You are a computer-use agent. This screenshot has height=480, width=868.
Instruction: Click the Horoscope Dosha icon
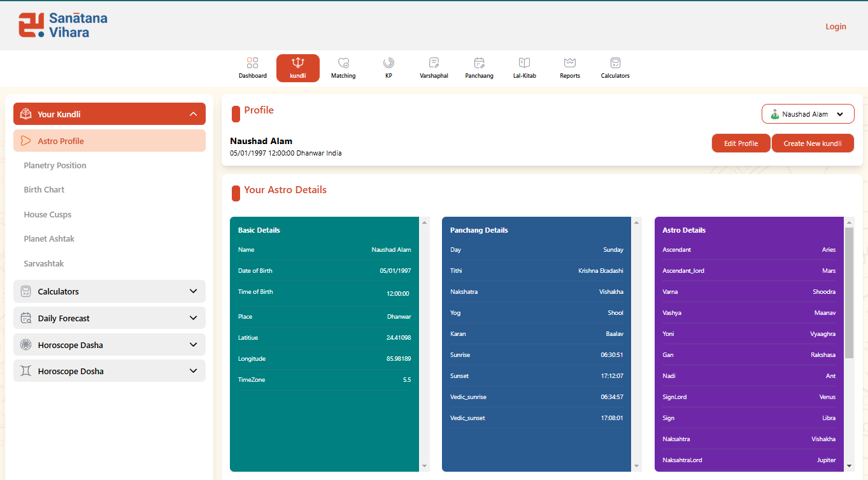[25, 371]
